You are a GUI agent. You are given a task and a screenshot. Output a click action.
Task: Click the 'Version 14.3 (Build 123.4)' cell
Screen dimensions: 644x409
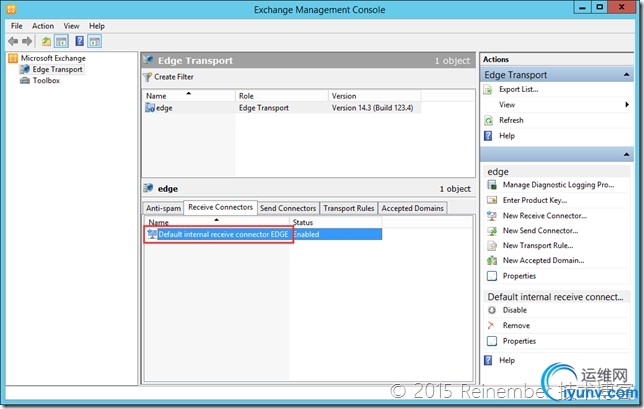click(x=372, y=108)
